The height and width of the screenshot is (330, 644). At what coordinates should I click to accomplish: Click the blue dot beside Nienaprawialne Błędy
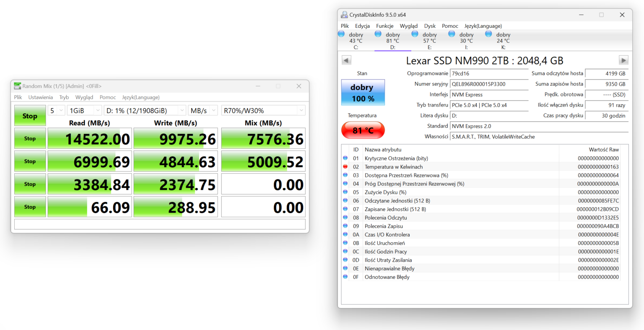pyautogui.click(x=345, y=268)
